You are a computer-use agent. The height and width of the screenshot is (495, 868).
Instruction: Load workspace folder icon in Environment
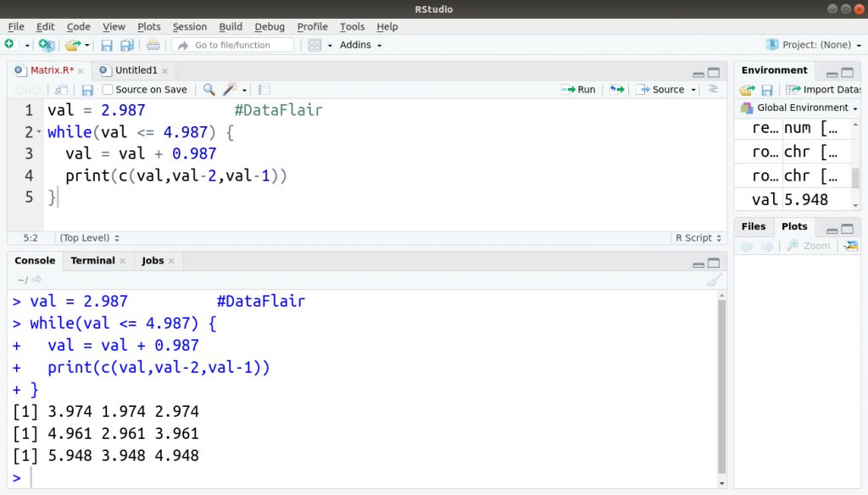pyautogui.click(x=748, y=90)
